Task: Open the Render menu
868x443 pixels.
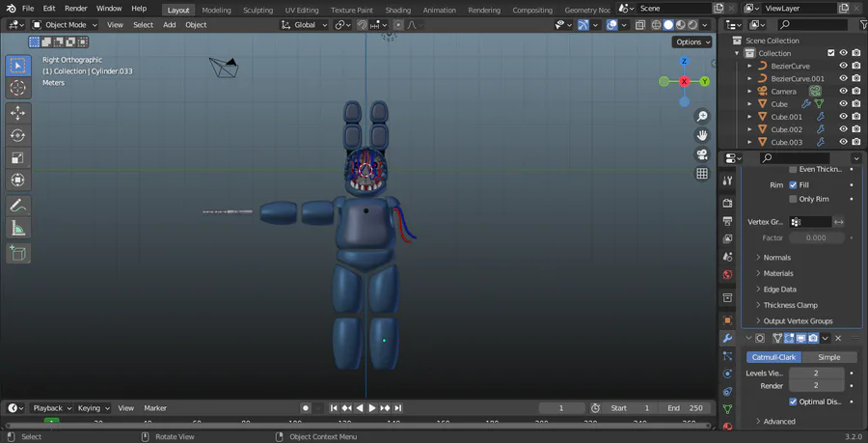Action: [75, 9]
